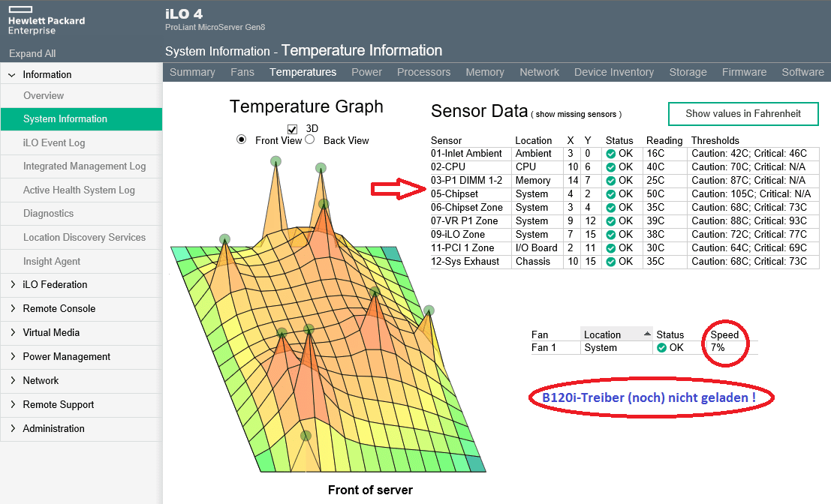Open the Memory tab
This screenshot has width=831, height=504.
485,72
